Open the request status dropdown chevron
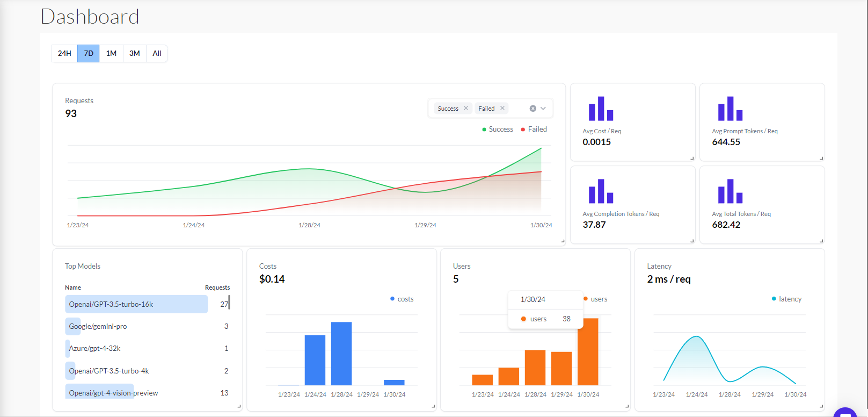868x417 pixels. click(x=543, y=109)
